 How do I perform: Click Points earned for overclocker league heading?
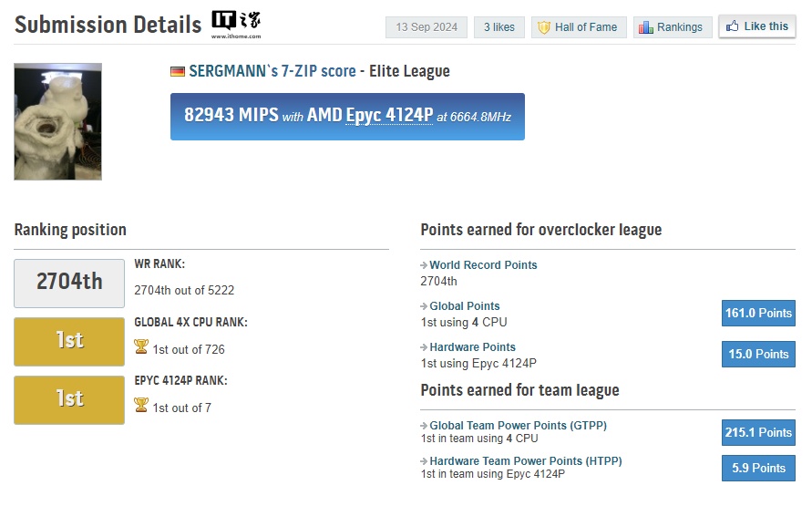(541, 230)
